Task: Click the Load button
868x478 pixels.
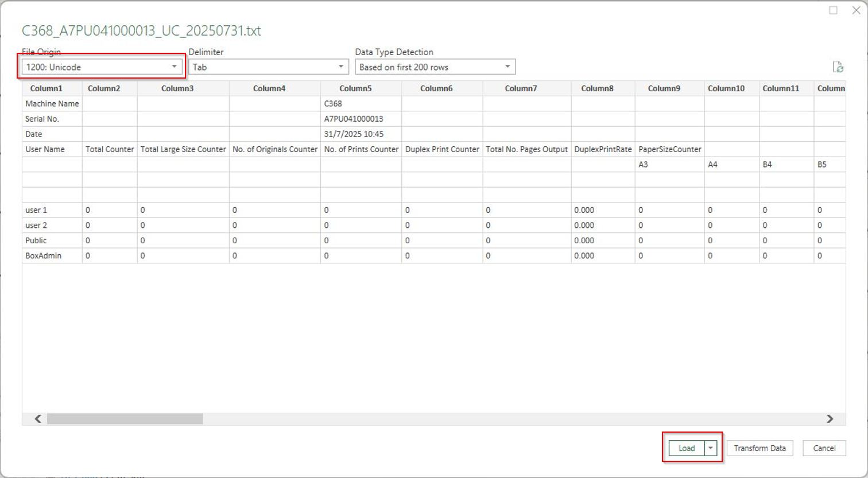Action: click(x=687, y=448)
